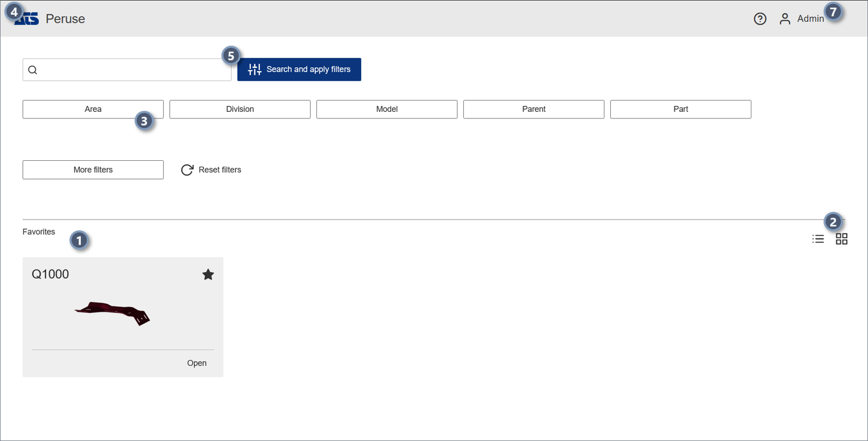The image size is (868, 441).
Task: Switch to grid view layout
Action: tap(841, 239)
